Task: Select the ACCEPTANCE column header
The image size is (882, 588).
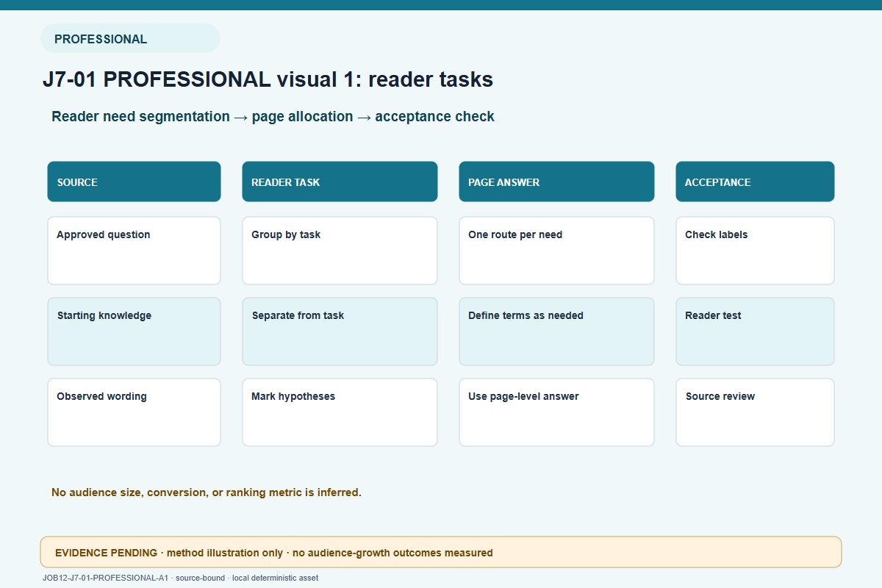Action: [755, 182]
